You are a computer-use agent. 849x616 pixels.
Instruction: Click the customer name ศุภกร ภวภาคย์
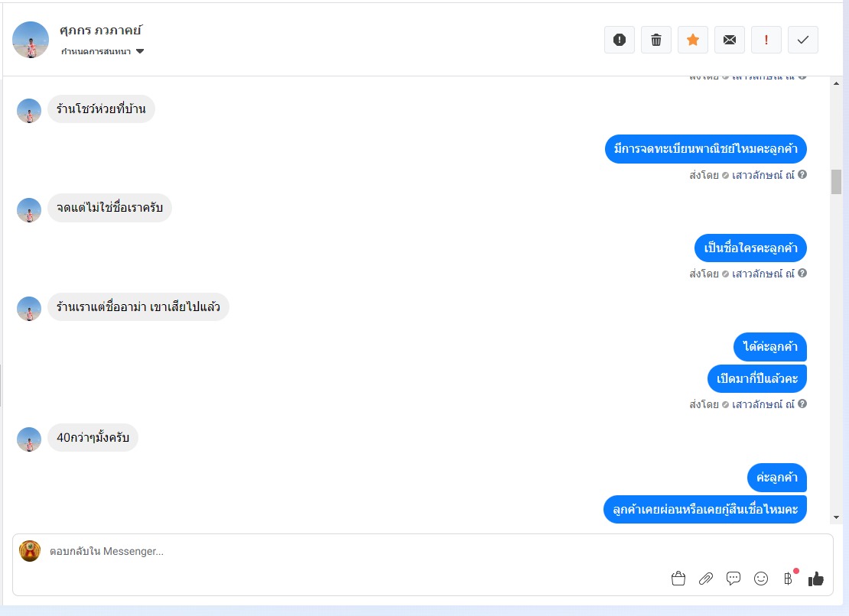101,31
